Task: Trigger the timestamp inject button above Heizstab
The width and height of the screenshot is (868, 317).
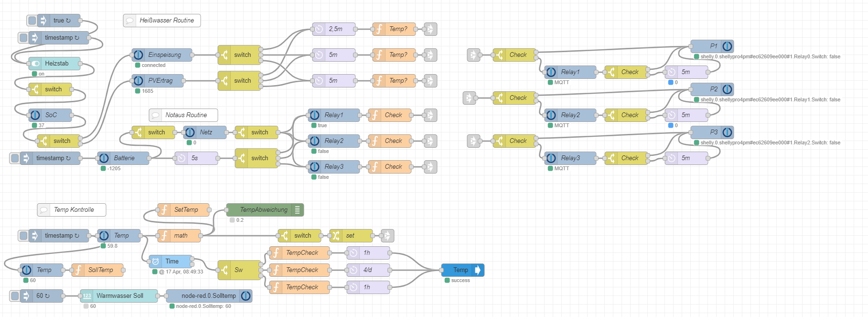Action: [x=23, y=38]
